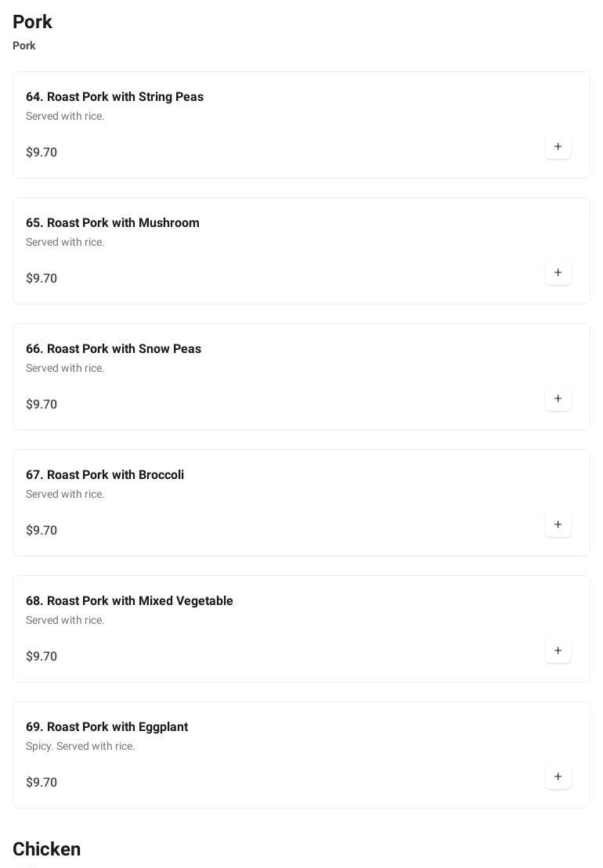Select 69. Roast Pork with Eggplant title
Image resolution: width=603 pixels, height=868 pixels.
coord(107,727)
